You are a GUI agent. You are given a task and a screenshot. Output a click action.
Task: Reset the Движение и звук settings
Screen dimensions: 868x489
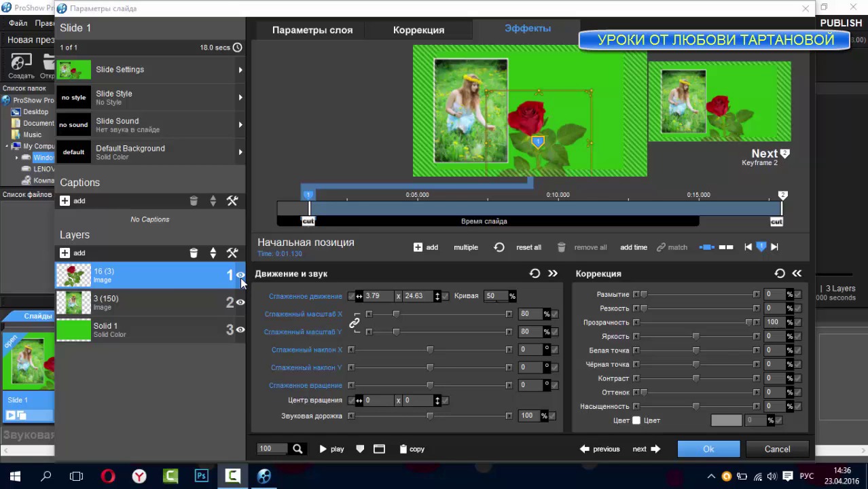[x=535, y=274]
